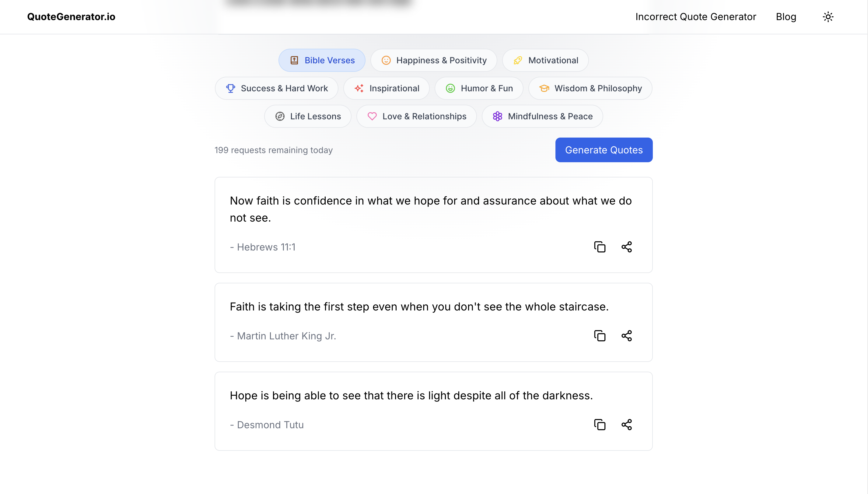Image resolution: width=868 pixels, height=494 pixels.
Task: Enable the Motivational category chip
Action: coord(545,60)
